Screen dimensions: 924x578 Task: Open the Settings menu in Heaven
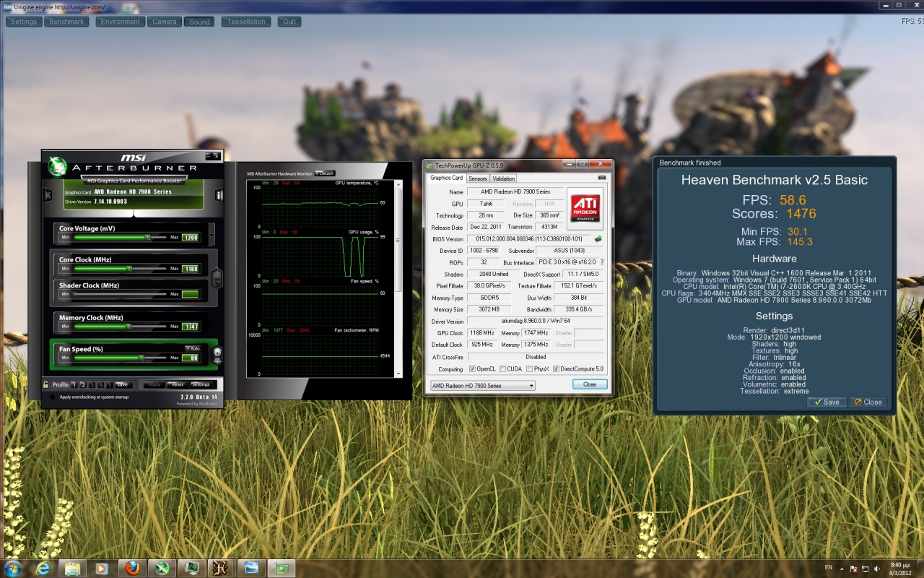click(x=24, y=22)
